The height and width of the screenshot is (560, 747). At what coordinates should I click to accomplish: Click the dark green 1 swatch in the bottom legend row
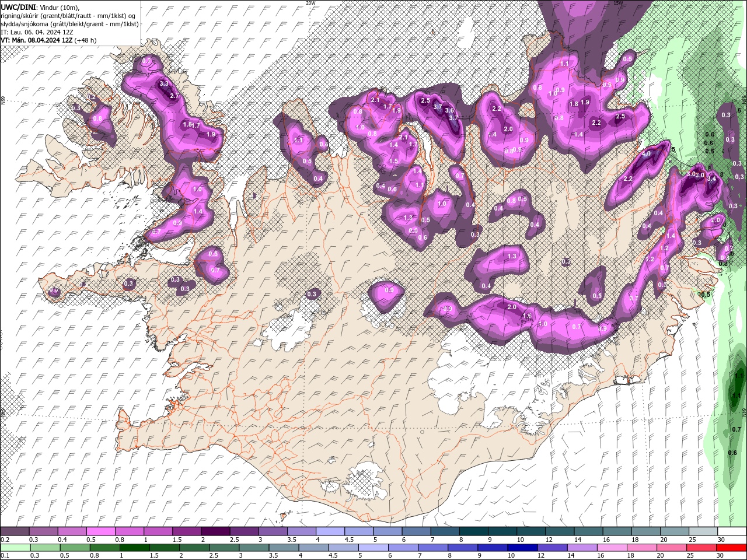pyautogui.click(x=134, y=548)
